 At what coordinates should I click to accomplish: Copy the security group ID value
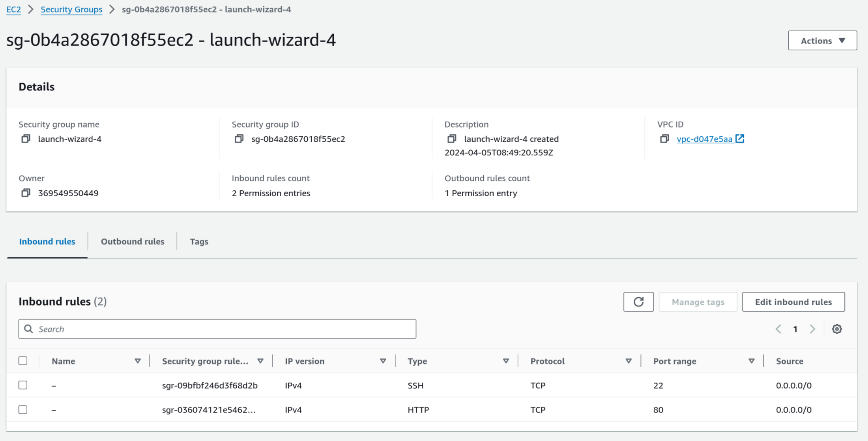click(x=239, y=139)
